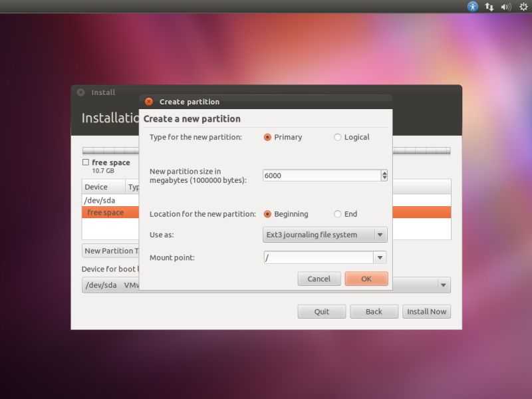Open the session gear menu at top right
Image resolution: width=532 pixels, height=399 pixels.
tap(523, 6)
